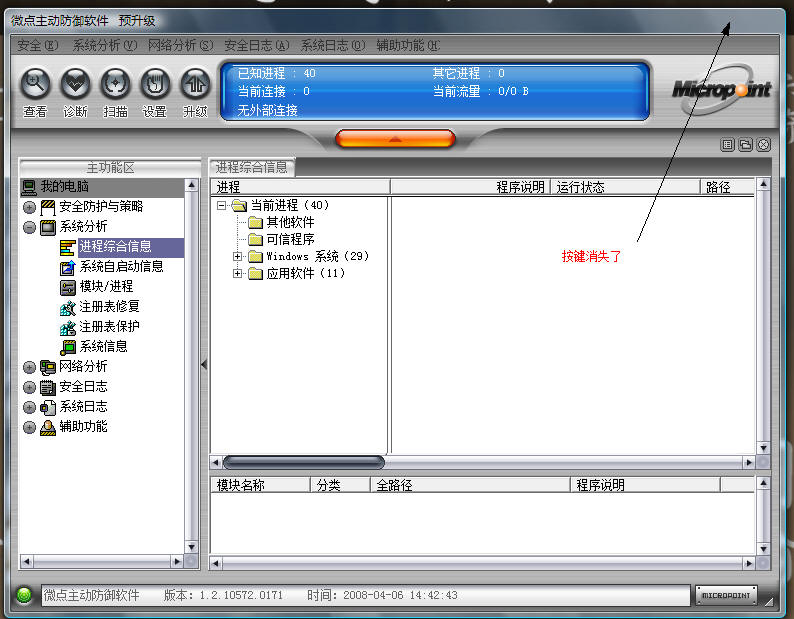Sort by the 模块名称 column header
Viewport: 794px width, 619px height.
(x=260, y=485)
